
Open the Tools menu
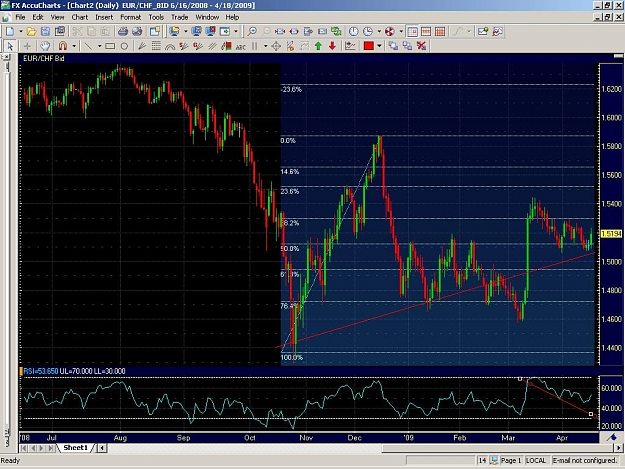click(x=156, y=17)
